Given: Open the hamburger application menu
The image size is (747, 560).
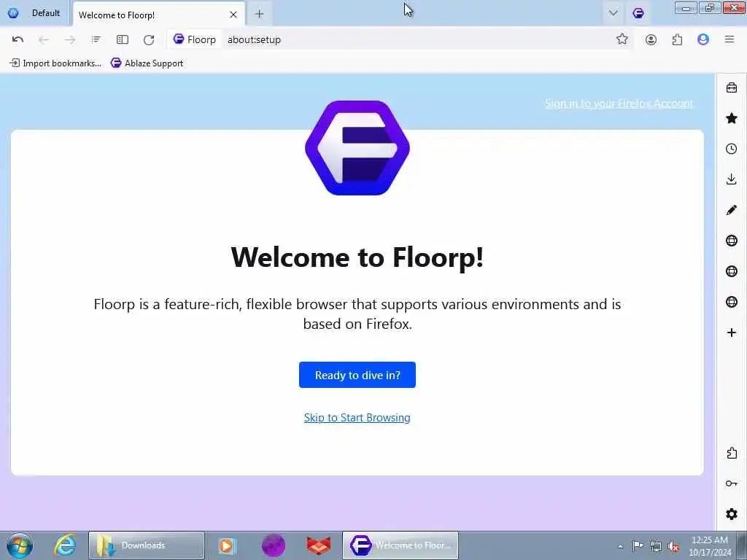Looking at the screenshot, I should [x=729, y=39].
